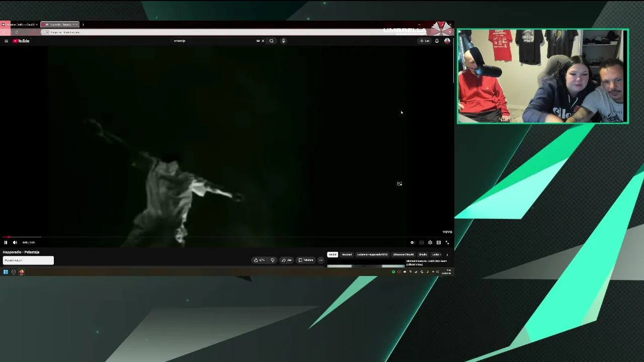644x362 pixels.
Task: Open the YouTube hamburger guide menu
Action: (6, 41)
